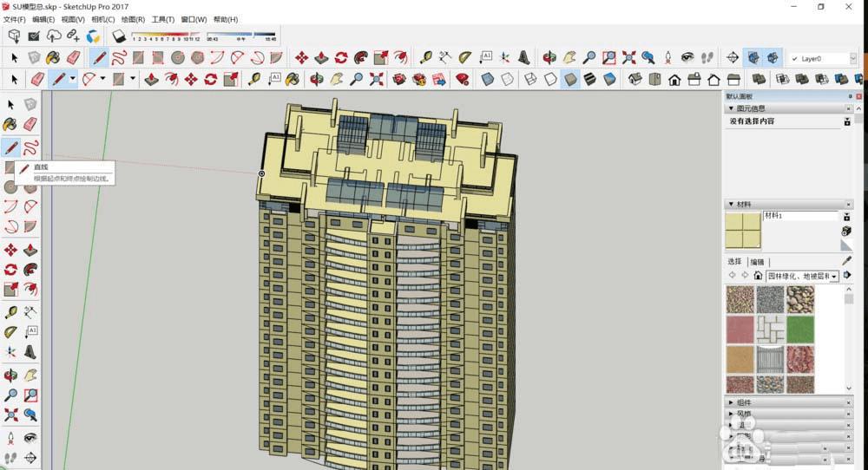Open the 编辑(E) menu
This screenshot has width=868, height=470.
click(43, 19)
